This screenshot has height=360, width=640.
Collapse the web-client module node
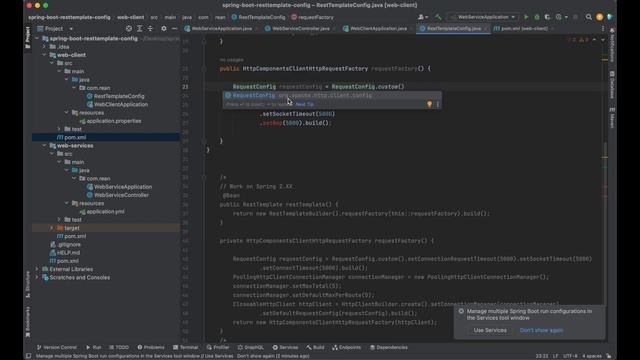click(44, 55)
